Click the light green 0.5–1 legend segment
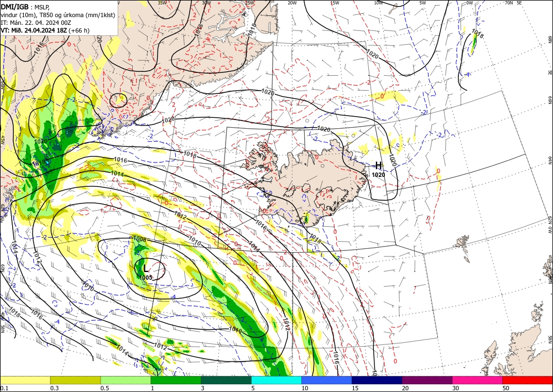The image size is (553, 392). coord(126,380)
